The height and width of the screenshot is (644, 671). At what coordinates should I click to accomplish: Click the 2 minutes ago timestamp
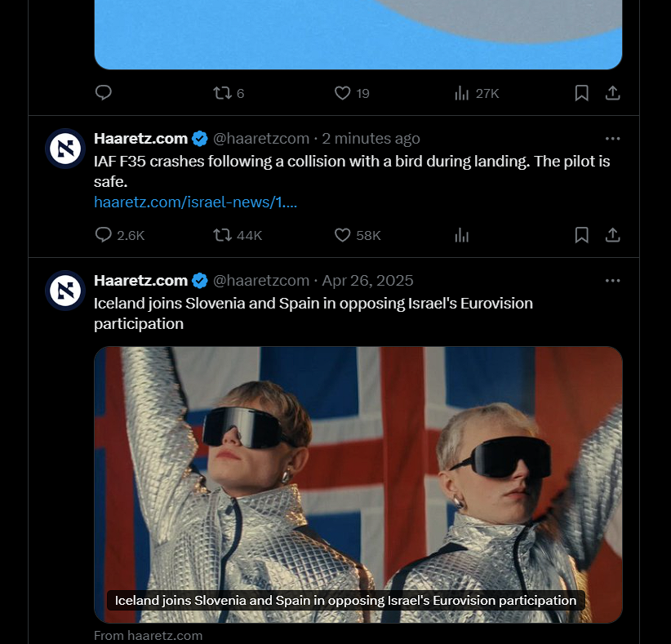tap(371, 139)
